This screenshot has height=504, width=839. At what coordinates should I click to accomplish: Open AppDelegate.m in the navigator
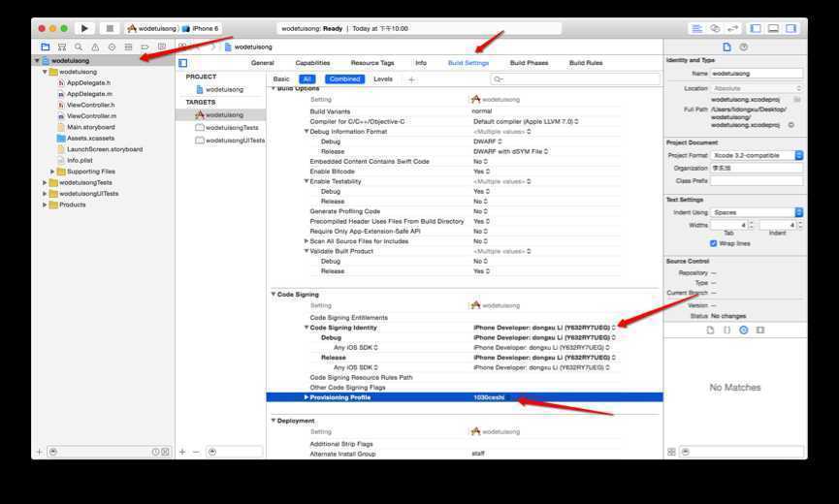click(x=84, y=94)
